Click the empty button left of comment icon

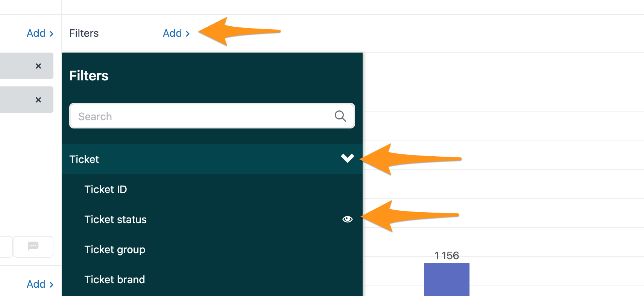[x=6, y=246]
